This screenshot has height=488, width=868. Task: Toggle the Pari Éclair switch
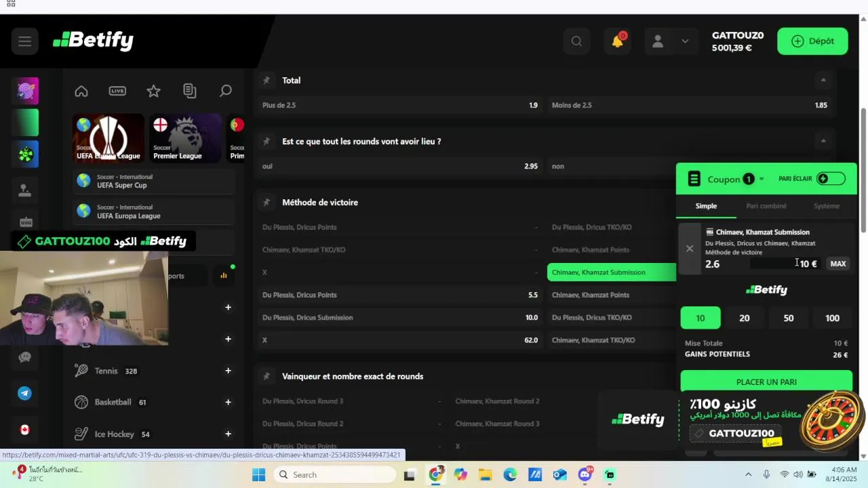point(831,179)
